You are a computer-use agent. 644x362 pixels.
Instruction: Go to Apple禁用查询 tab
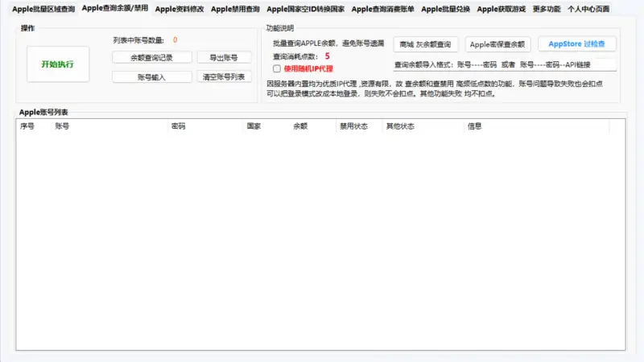point(235,9)
